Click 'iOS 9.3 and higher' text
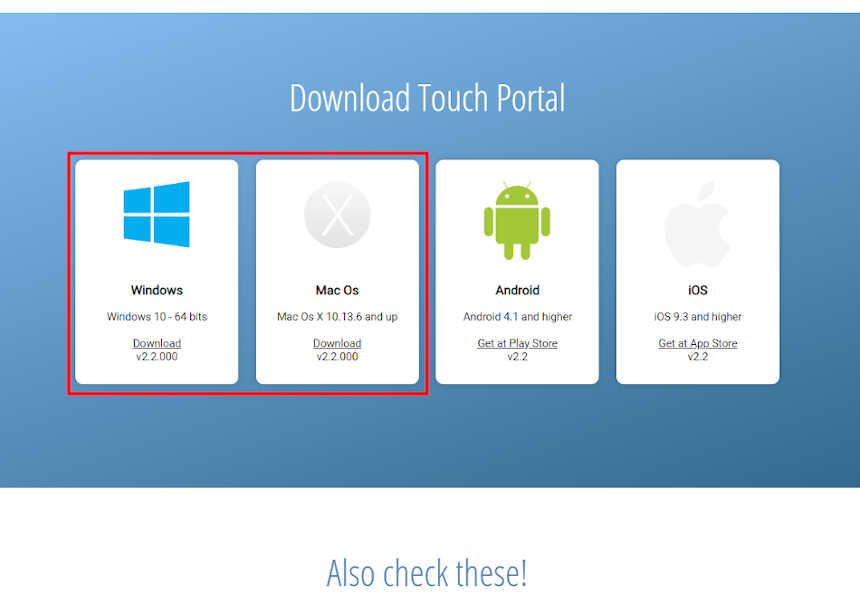860x604 pixels. [698, 317]
